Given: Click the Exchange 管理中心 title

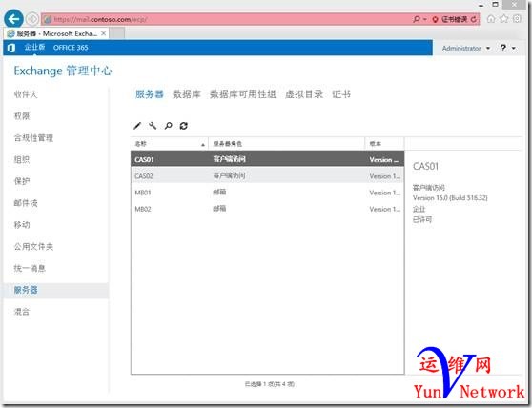Looking at the screenshot, I should [x=63, y=71].
